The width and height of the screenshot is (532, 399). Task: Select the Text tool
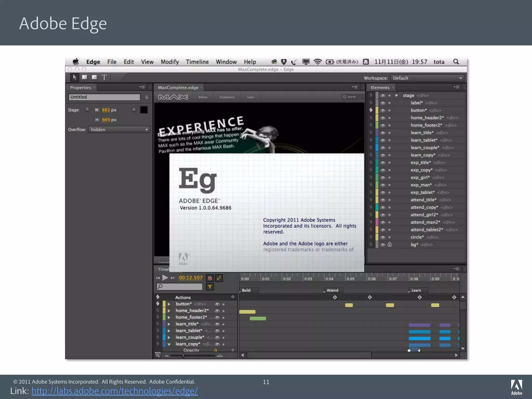104,77
